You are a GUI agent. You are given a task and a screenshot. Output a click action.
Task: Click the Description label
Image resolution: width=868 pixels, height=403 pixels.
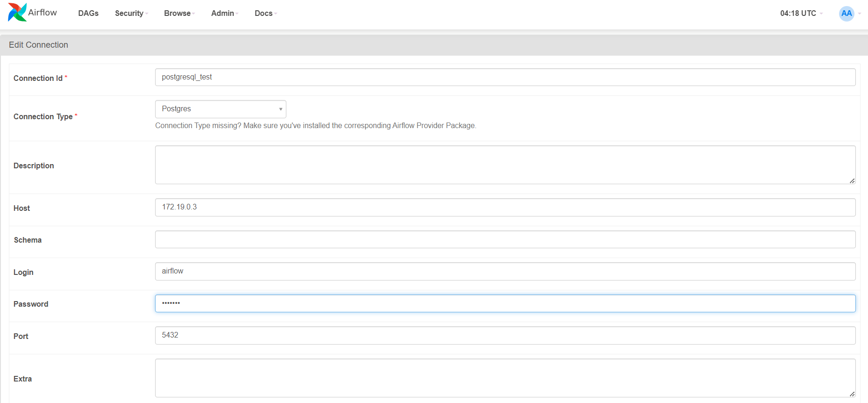[x=34, y=166]
